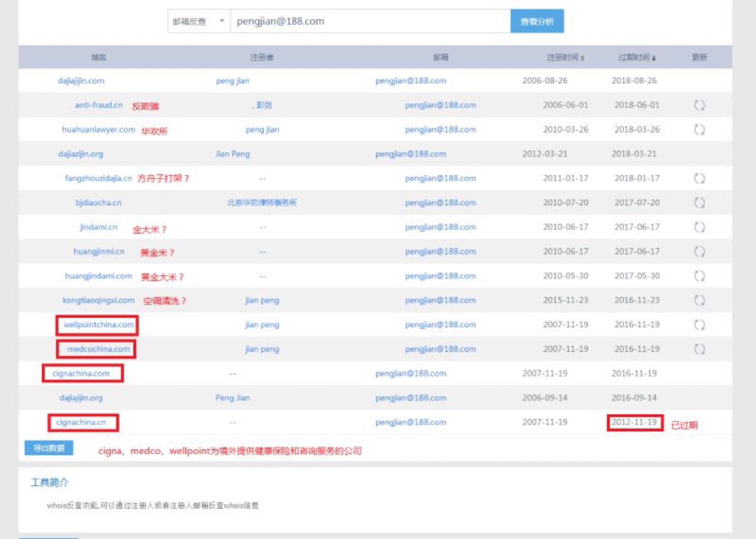Screen dimensions: 756x539
Task: Refresh whois data for huangjinmi.cn
Action: pyautogui.click(x=700, y=251)
